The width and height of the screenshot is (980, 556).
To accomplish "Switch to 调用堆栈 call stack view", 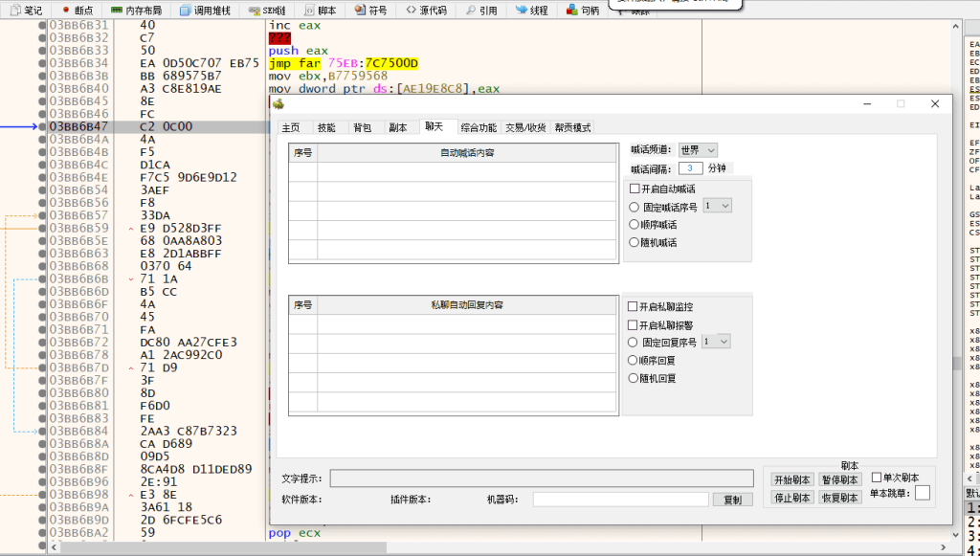I will (206, 11).
